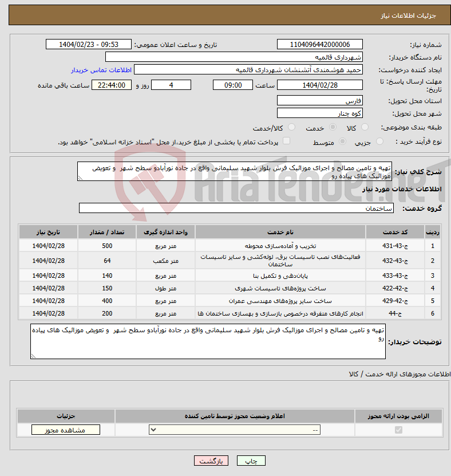Click the واحد اندازه گیری column header
Image resolution: width=451 pixels, height=476 pixels.
point(165,232)
